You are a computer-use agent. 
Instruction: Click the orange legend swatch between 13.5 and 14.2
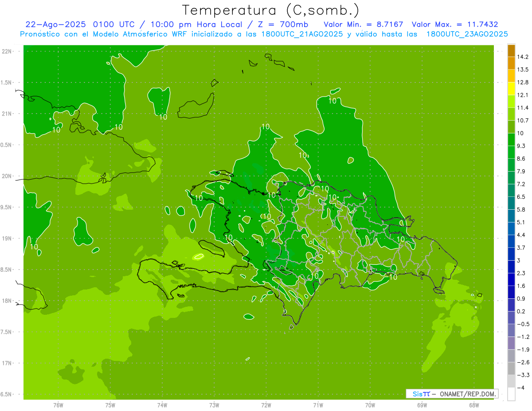511,63
